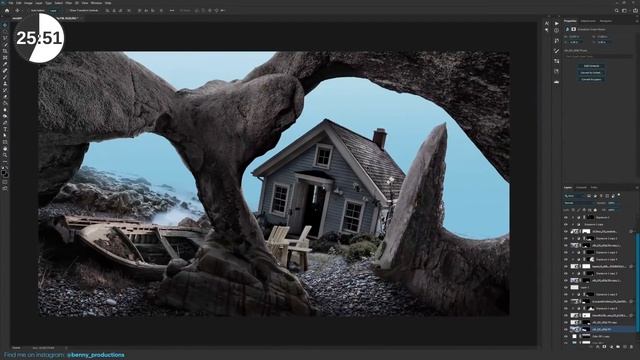Toggle layer filtering switch in Layers panel
640x360 pixels.
(x=619, y=195)
